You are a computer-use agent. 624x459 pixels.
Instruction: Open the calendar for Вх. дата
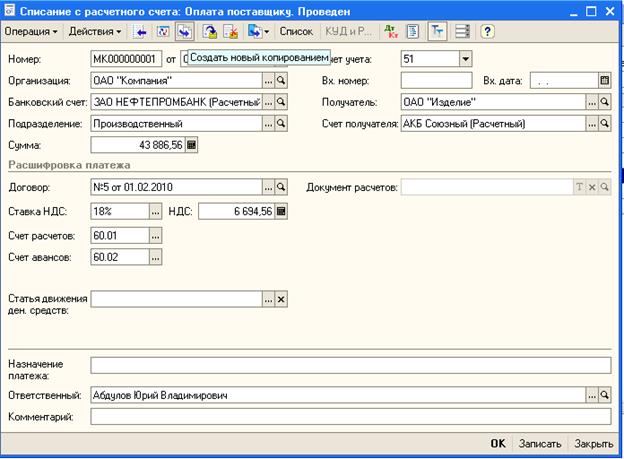[604, 80]
